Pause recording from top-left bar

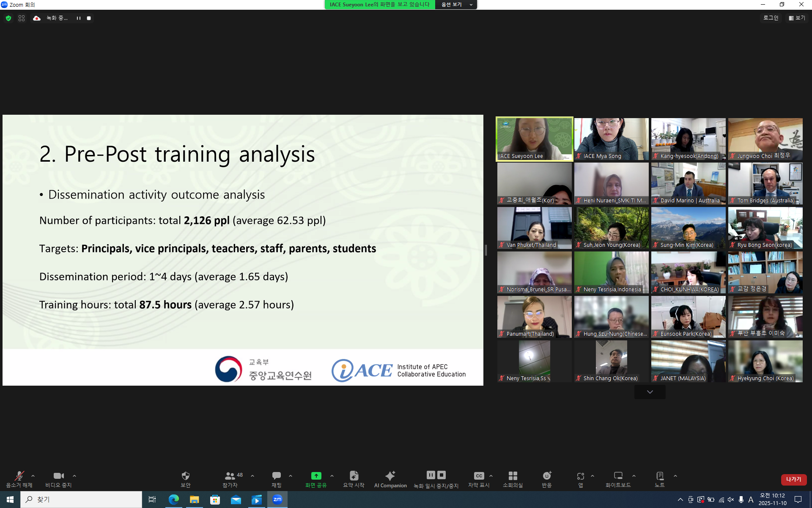point(79,18)
